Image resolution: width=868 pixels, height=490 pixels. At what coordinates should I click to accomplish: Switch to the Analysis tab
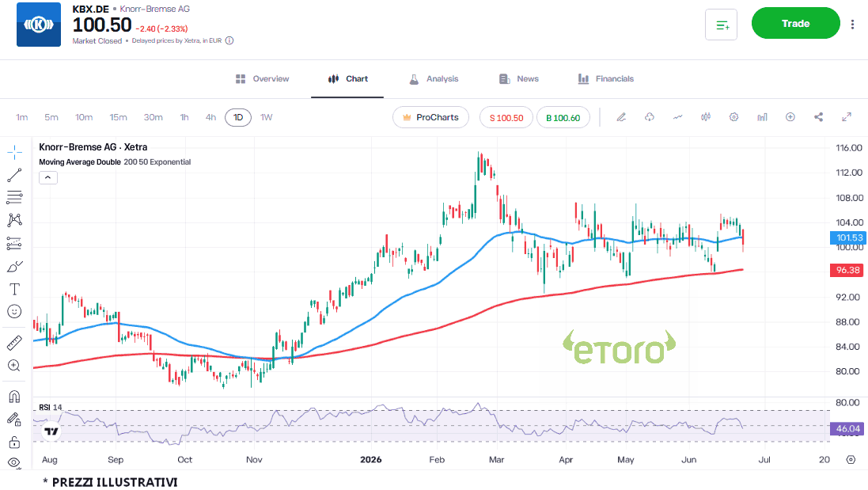coord(434,79)
